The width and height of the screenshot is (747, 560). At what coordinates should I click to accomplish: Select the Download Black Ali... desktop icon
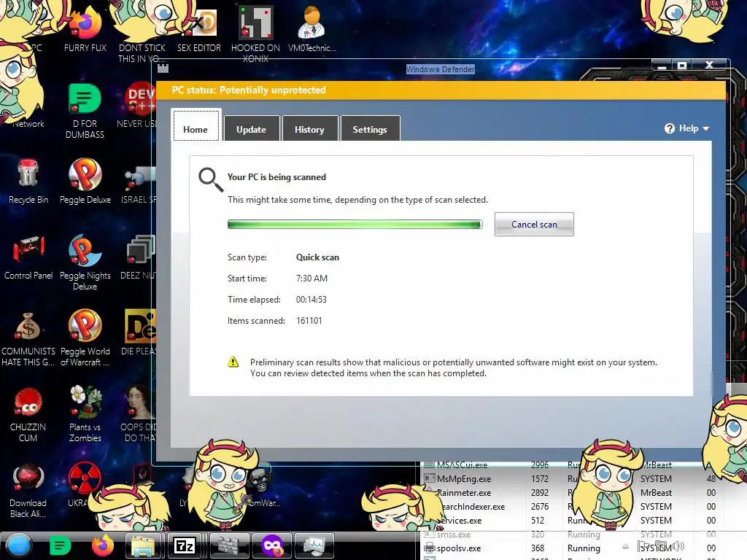[28, 491]
